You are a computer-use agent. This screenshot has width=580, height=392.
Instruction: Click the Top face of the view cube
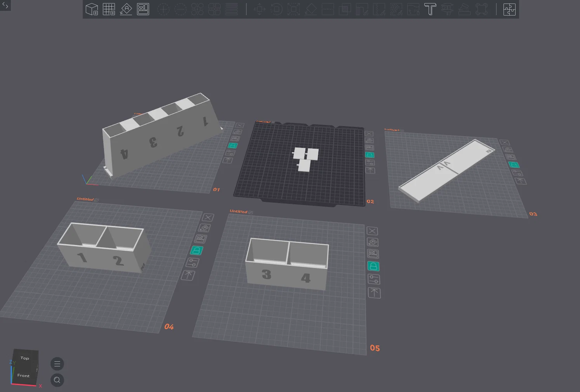tap(25, 358)
